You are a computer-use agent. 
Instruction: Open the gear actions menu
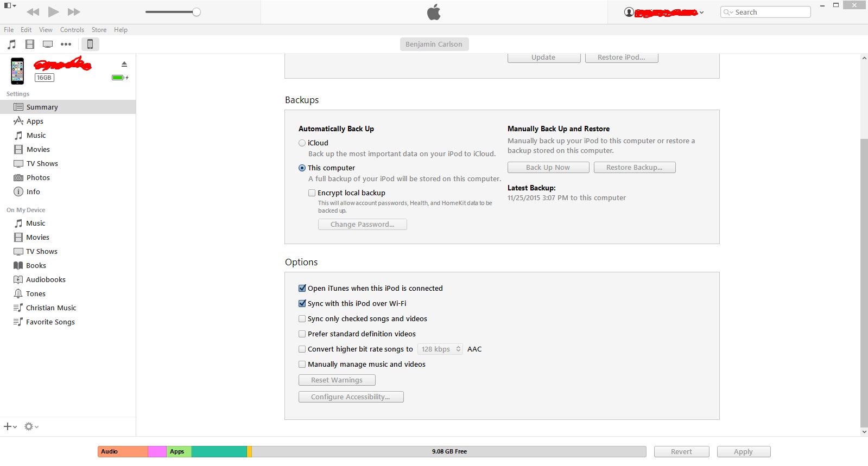click(31, 426)
